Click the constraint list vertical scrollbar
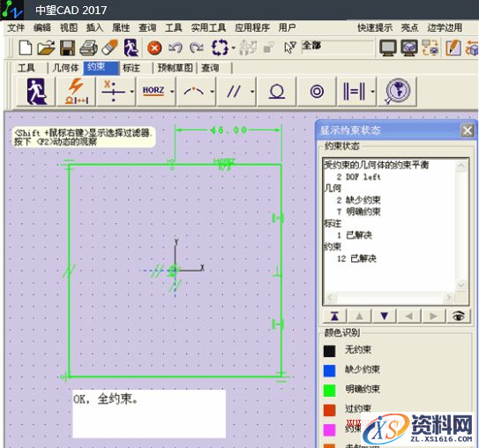Screen dimensions: 479x448 461,226
